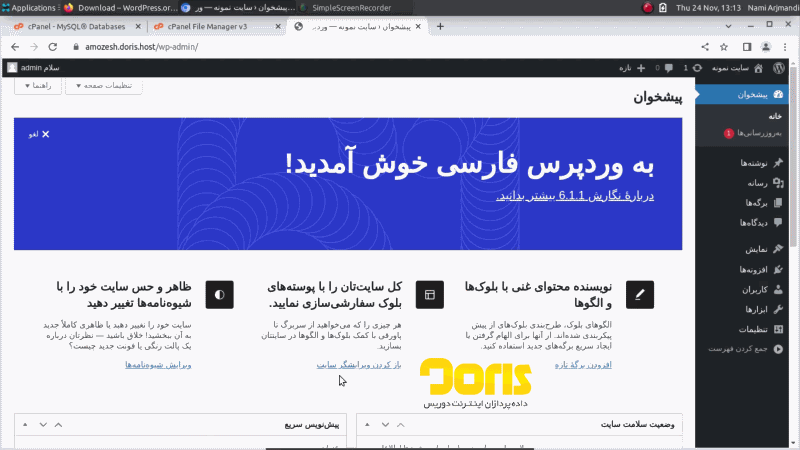Dismiss the welcome panel with لغو

pyautogui.click(x=39, y=134)
